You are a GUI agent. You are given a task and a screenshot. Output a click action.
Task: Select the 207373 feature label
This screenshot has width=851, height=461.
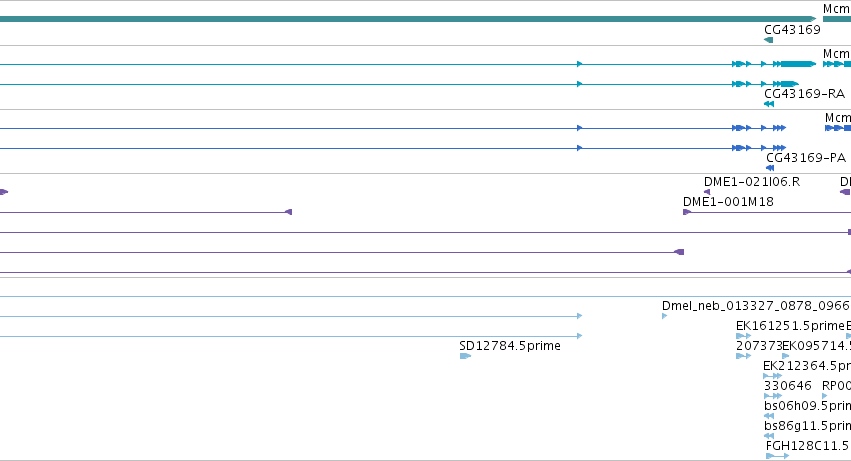(x=759, y=346)
